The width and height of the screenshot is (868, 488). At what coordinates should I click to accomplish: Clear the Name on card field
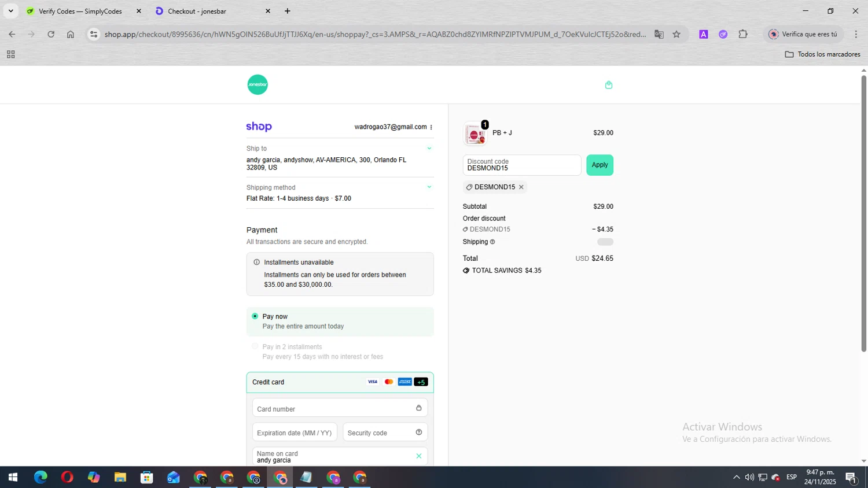point(419,456)
